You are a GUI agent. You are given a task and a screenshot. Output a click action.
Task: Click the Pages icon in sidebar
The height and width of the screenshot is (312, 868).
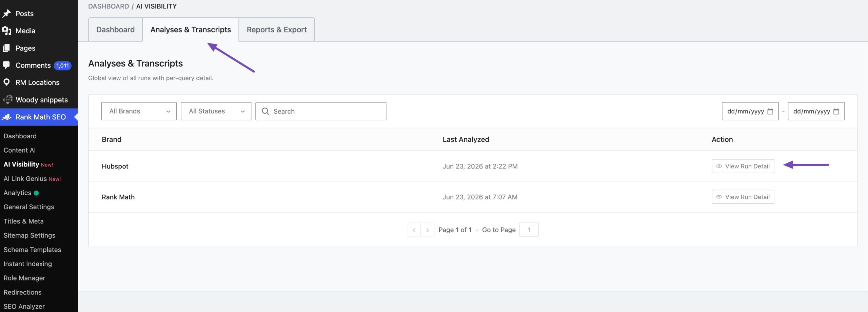[6, 48]
